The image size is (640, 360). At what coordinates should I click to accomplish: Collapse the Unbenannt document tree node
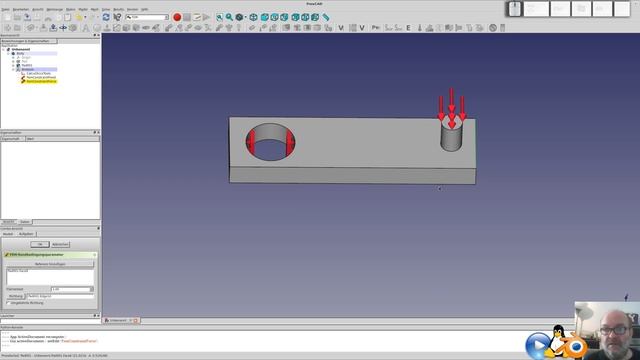coord(4,49)
